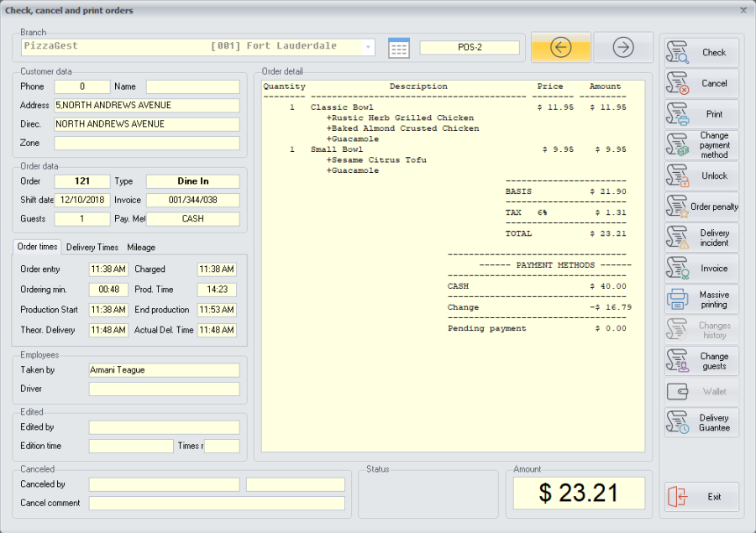The image size is (756, 533).
Task: Click the calendar icon next to Branch
Action: 399,48
